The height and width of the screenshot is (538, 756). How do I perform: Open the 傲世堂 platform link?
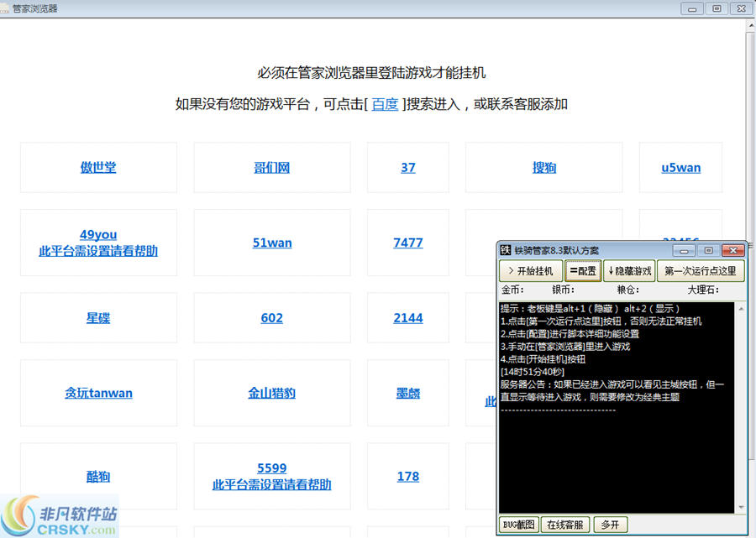pos(98,168)
